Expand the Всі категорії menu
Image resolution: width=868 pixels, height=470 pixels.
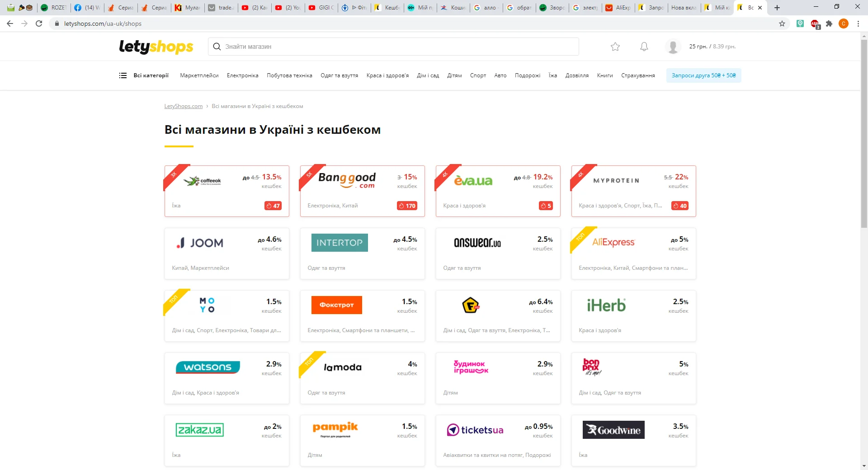point(151,75)
